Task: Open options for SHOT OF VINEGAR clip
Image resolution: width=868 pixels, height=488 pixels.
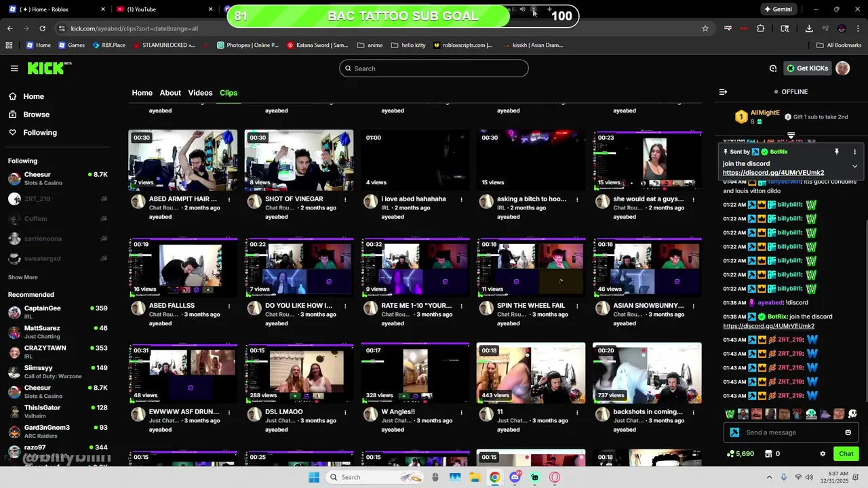Action: (x=345, y=200)
